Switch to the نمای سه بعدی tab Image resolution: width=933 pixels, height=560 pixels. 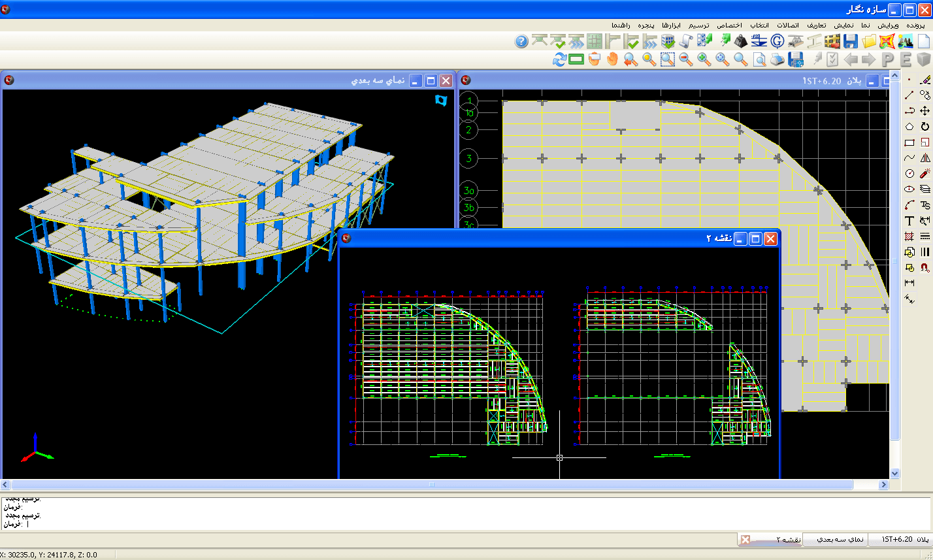[842, 539]
